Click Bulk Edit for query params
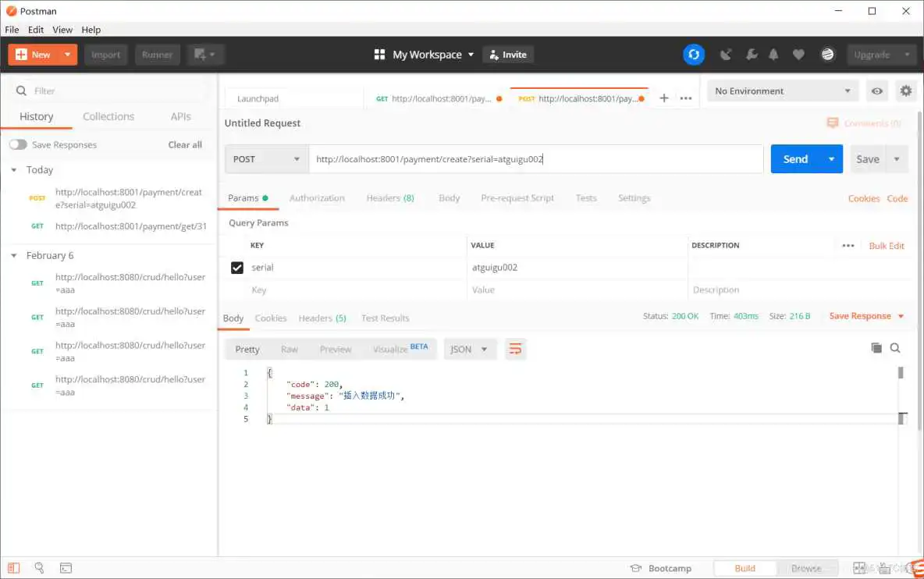Screen dimensions: 924x579 [x=887, y=245]
